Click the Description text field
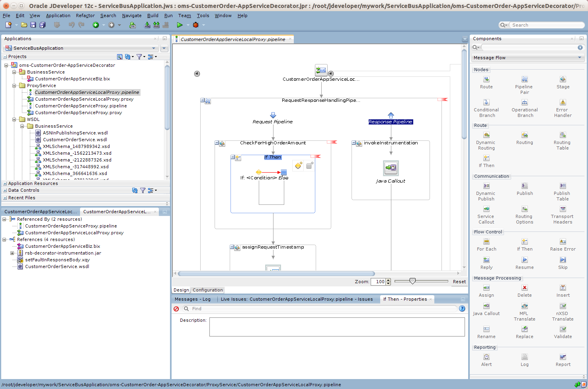588x389 pixels. [x=337, y=327]
